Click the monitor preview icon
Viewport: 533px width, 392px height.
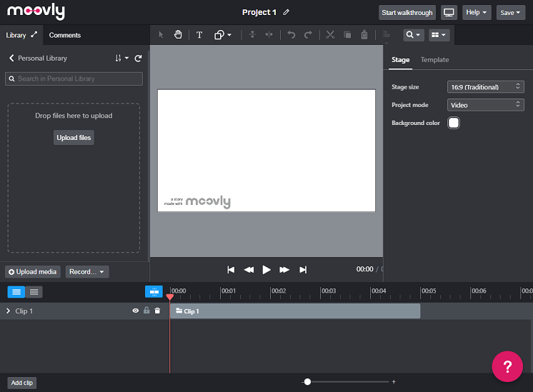[449, 13]
